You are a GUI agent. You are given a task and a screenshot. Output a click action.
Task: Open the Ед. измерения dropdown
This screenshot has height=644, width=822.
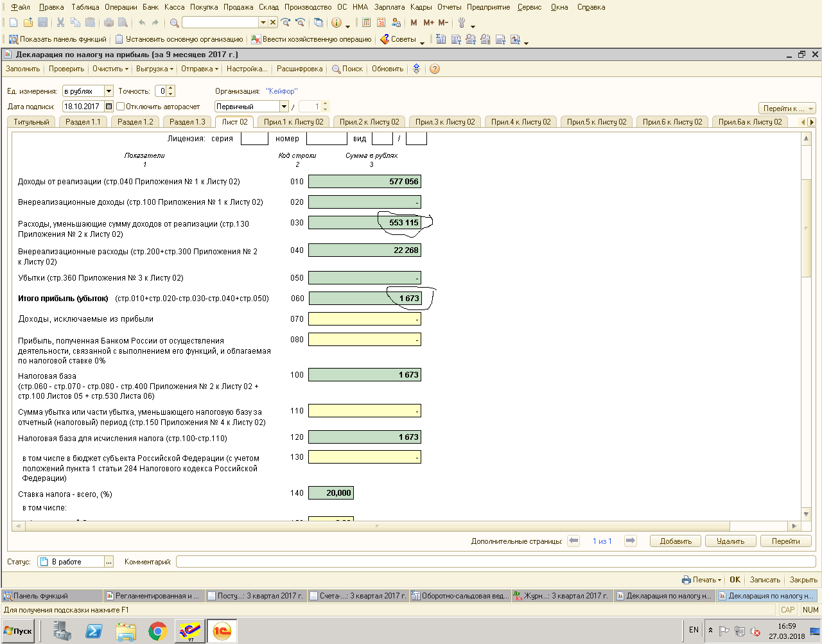tap(109, 91)
